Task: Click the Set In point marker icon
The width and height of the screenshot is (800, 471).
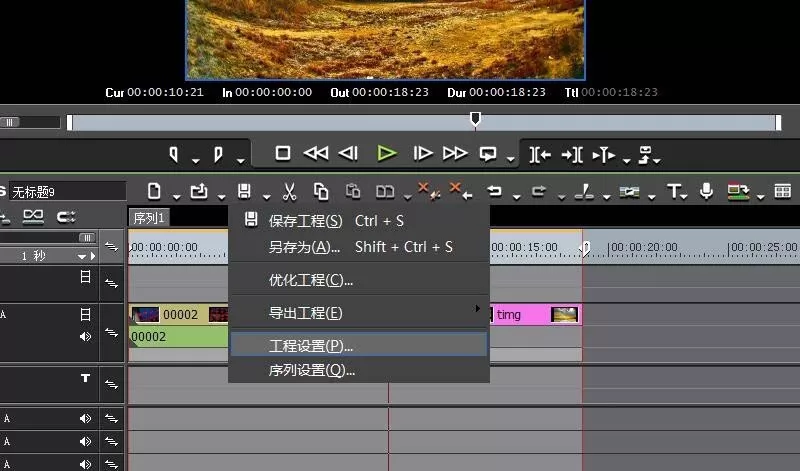Action: pos(174,154)
